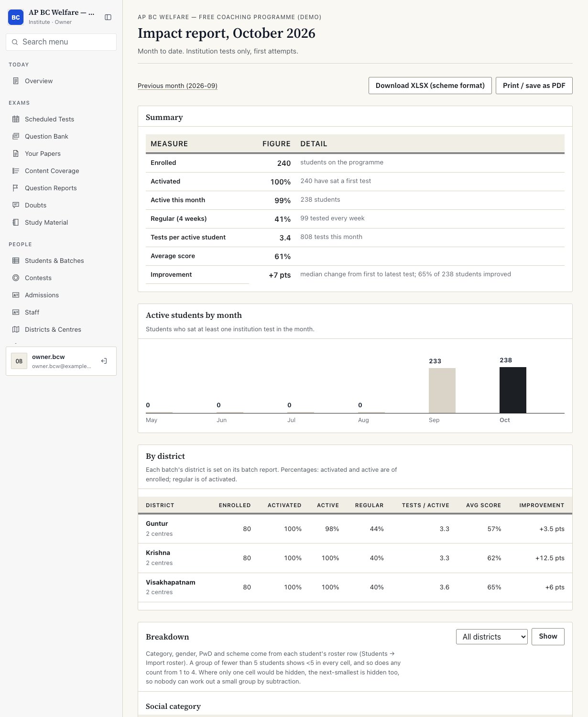This screenshot has height=717, width=588.
Task: Click the Search menu field
Action: 61,42
